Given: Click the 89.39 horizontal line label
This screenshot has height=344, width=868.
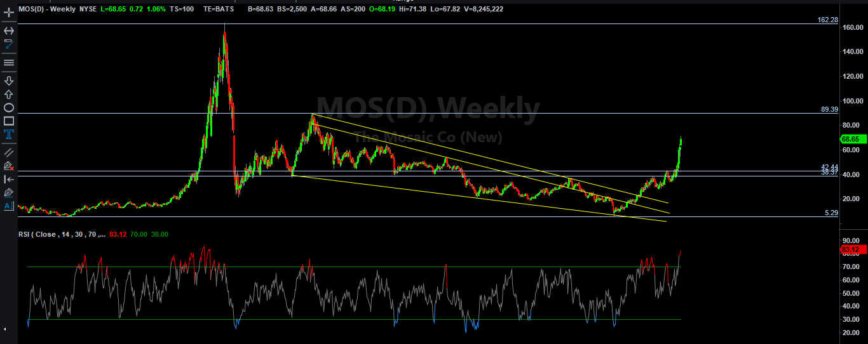Looking at the screenshot, I should [830, 110].
